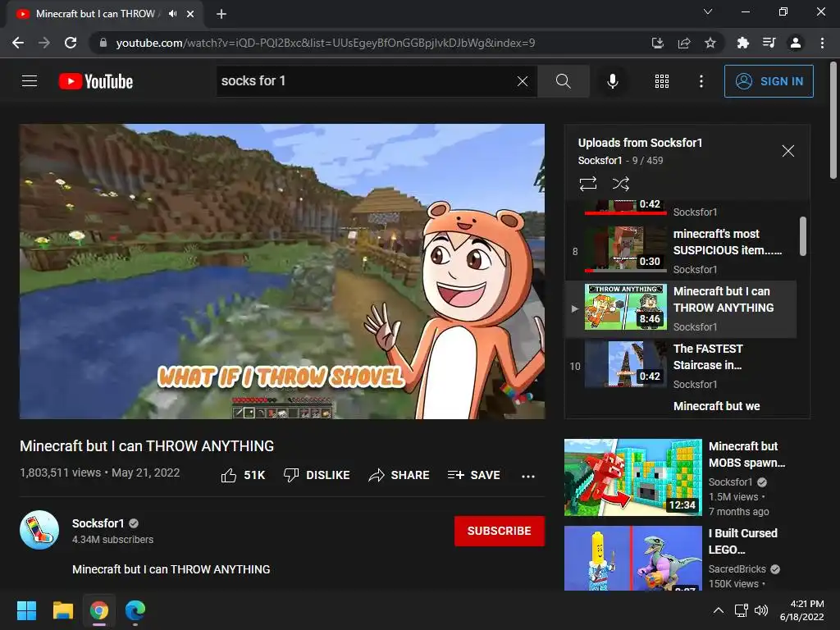Share this page from address bar
Screen dimensions: 840x630
coord(684,43)
